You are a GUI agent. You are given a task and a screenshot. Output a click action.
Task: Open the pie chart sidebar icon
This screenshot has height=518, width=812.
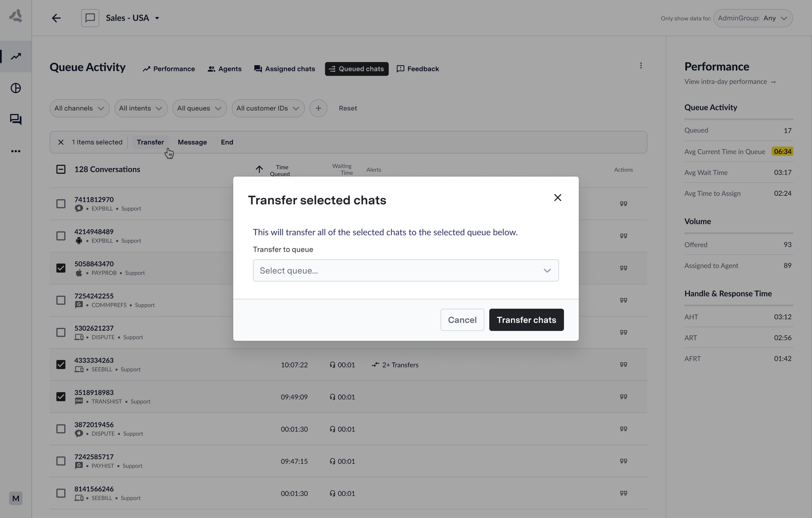[16, 88]
